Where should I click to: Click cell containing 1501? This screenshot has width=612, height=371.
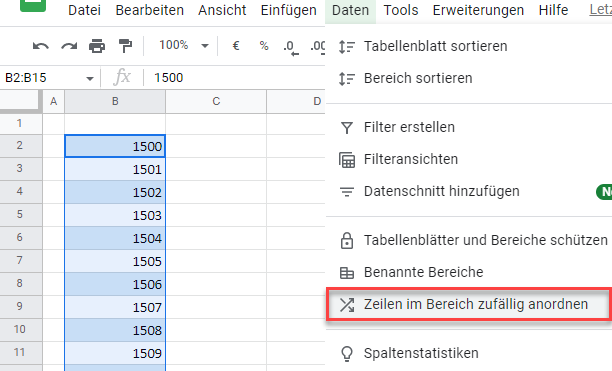tap(115, 169)
